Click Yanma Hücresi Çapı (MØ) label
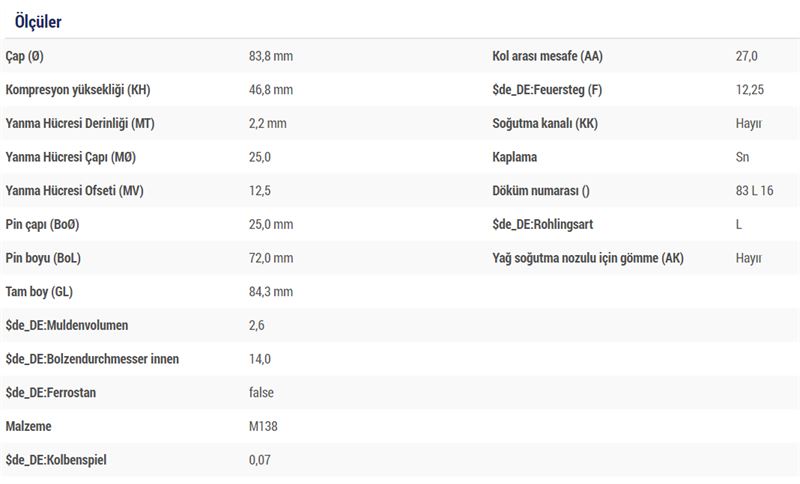Image resolution: width=800 pixels, height=484 pixels. [x=71, y=157]
